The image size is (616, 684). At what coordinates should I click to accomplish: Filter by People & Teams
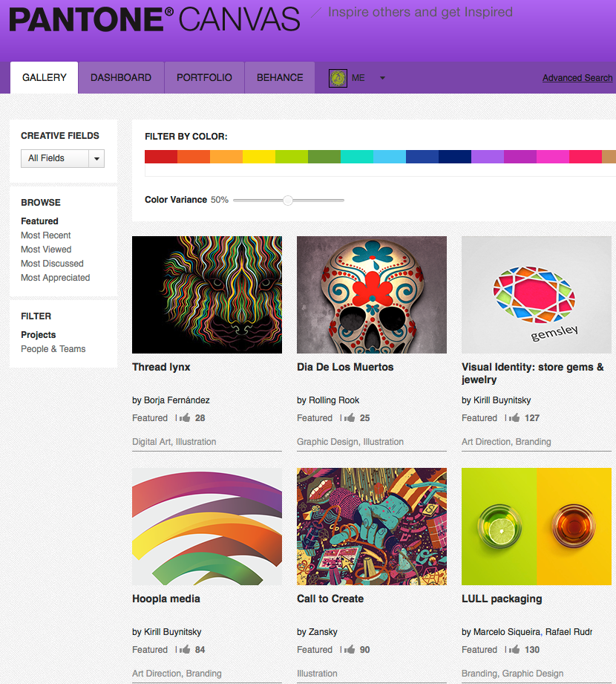pos(53,349)
